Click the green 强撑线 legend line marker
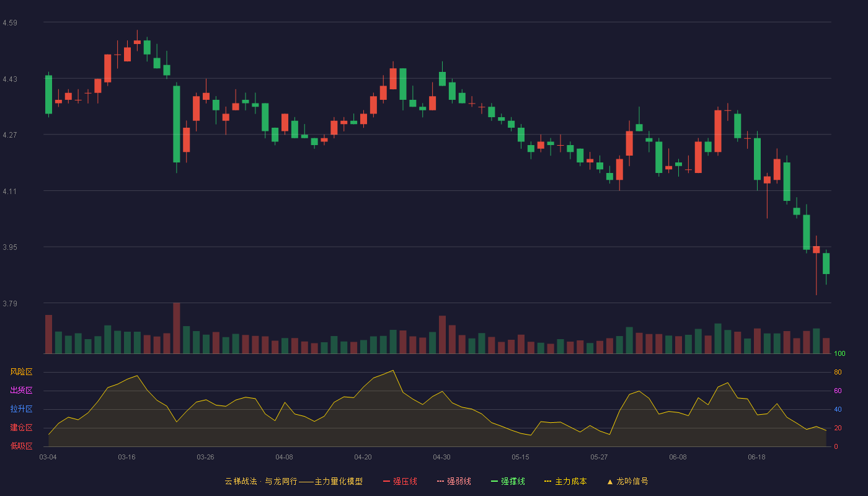Image resolution: width=868 pixels, height=496 pixels. click(x=494, y=481)
